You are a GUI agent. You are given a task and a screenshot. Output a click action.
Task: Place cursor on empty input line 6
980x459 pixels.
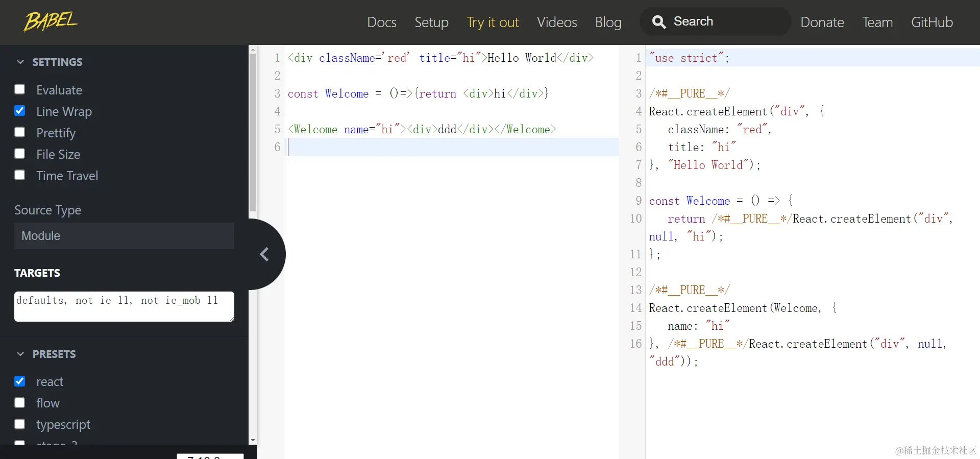click(x=453, y=147)
